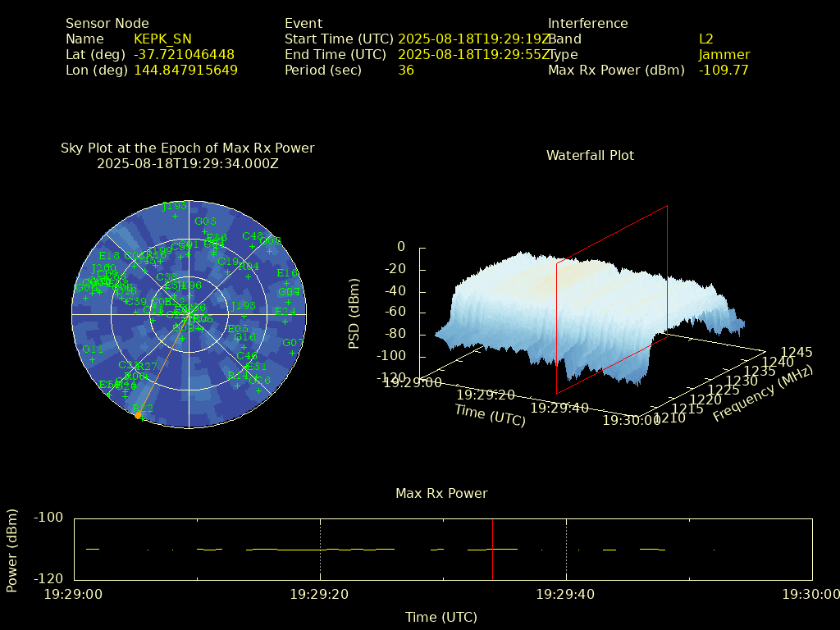Select the Jammer interference type value
Viewport: 840px width, 630px height.
click(x=724, y=54)
